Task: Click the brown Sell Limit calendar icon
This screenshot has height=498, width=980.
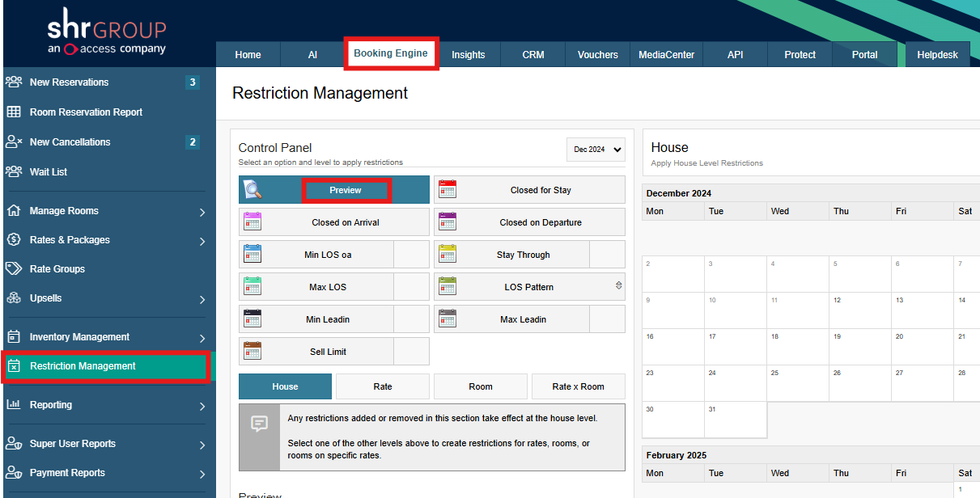Action: pos(252,352)
